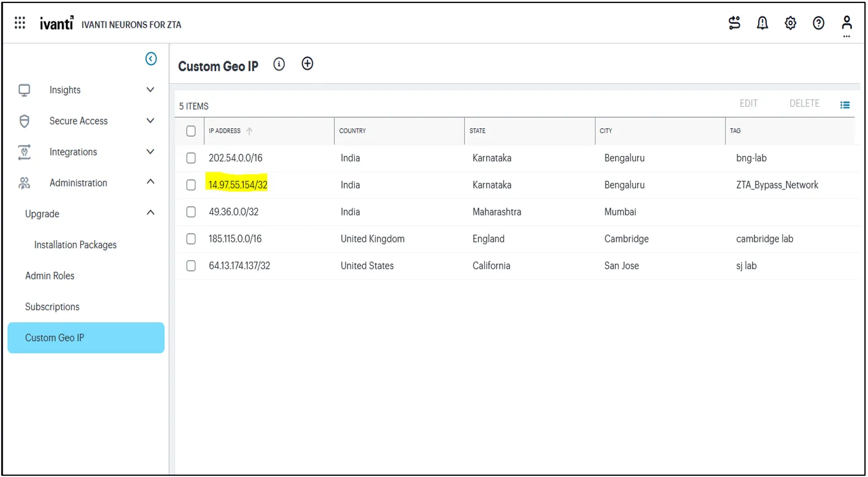Expand the Integrations chevron

tap(150, 151)
